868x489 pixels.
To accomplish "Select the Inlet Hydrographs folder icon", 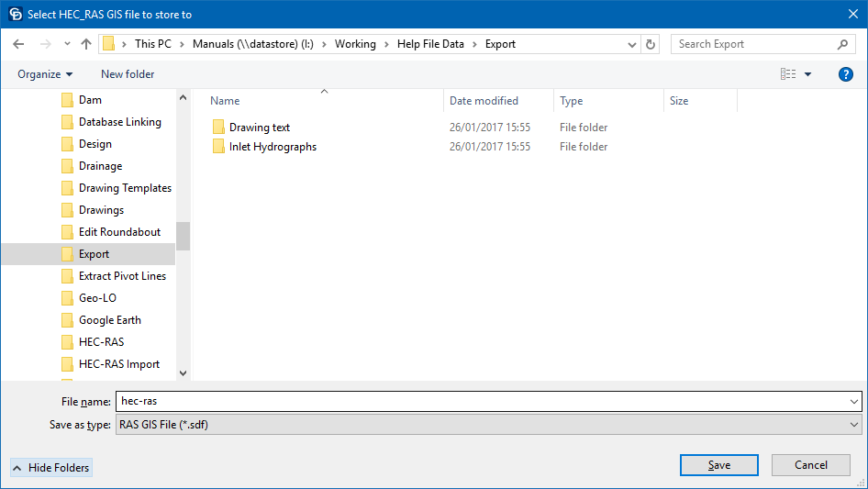I will (218, 147).
